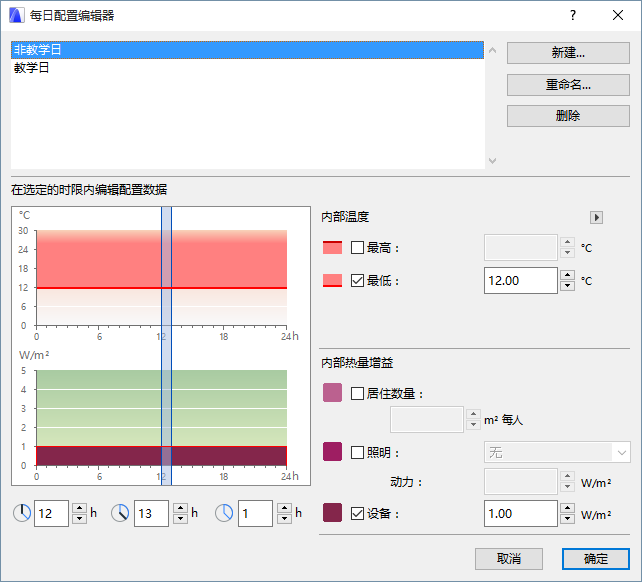
Task: Click the start time clock icon
Action: (x=22, y=513)
